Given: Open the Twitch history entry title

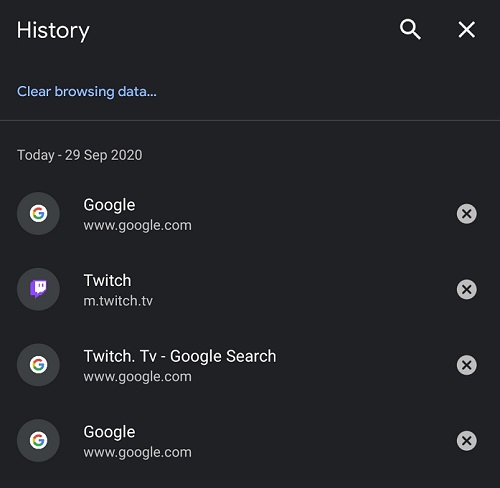Looking at the screenshot, I should (107, 280).
